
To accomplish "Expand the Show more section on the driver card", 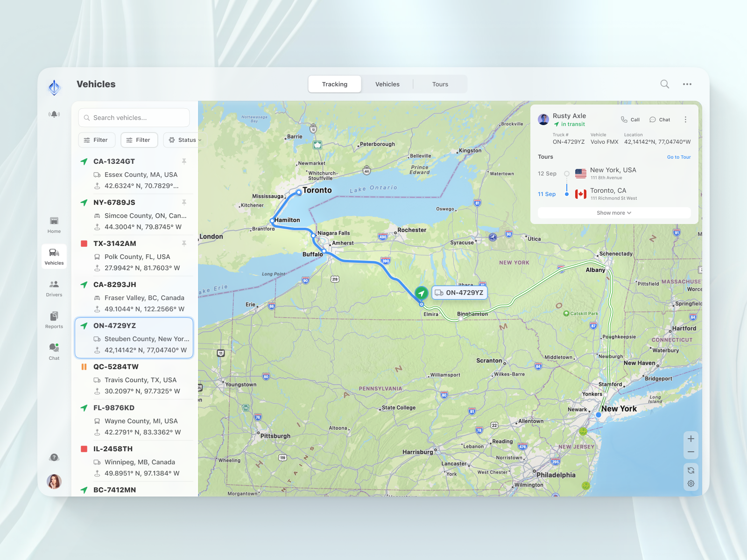I will (613, 212).
